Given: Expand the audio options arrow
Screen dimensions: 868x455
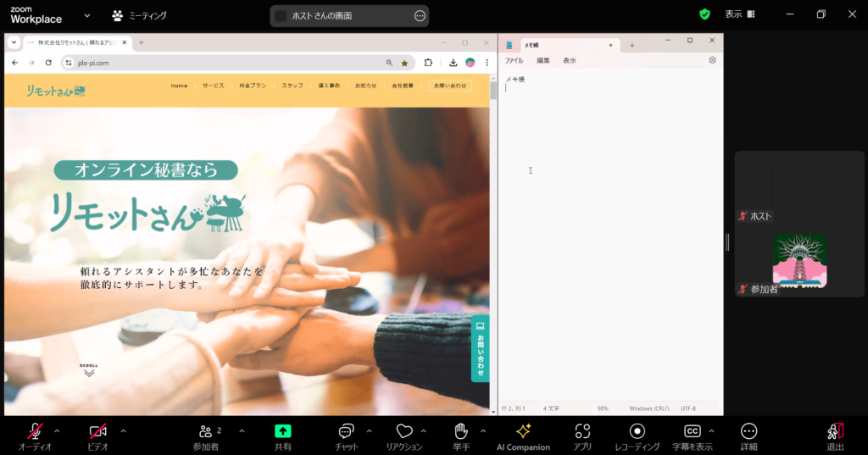Looking at the screenshot, I should pyautogui.click(x=59, y=430).
